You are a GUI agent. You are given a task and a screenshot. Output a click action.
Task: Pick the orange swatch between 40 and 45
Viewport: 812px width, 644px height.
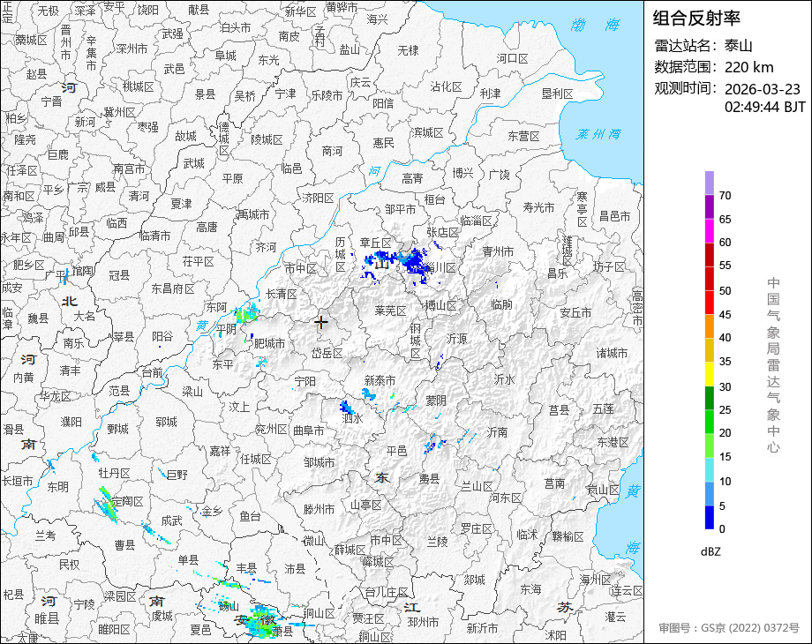tap(710, 326)
